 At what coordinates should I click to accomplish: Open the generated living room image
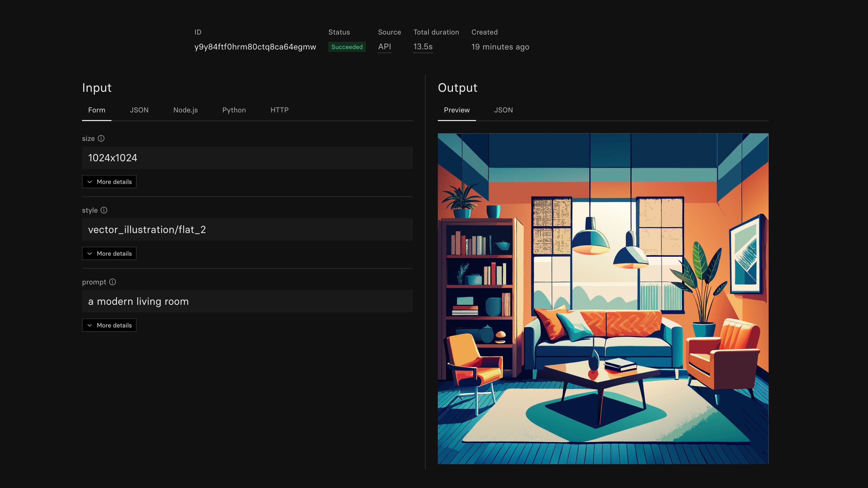(x=603, y=298)
